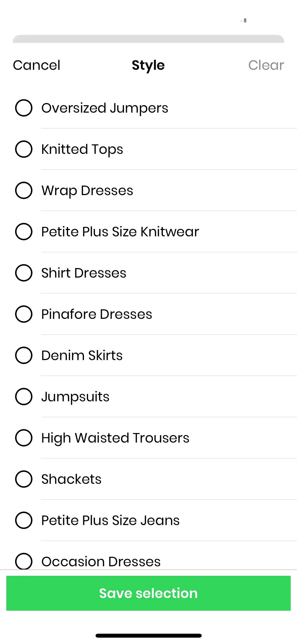Tap Clear to reset style selection
The image size is (297, 644).
pyautogui.click(x=266, y=65)
